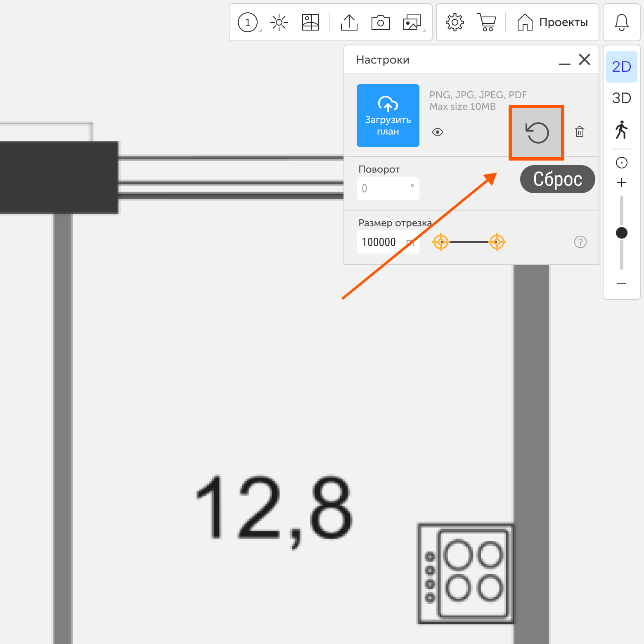
Task: Enable walk-through mode with walking figure
Action: pyautogui.click(x=621, y=130)
